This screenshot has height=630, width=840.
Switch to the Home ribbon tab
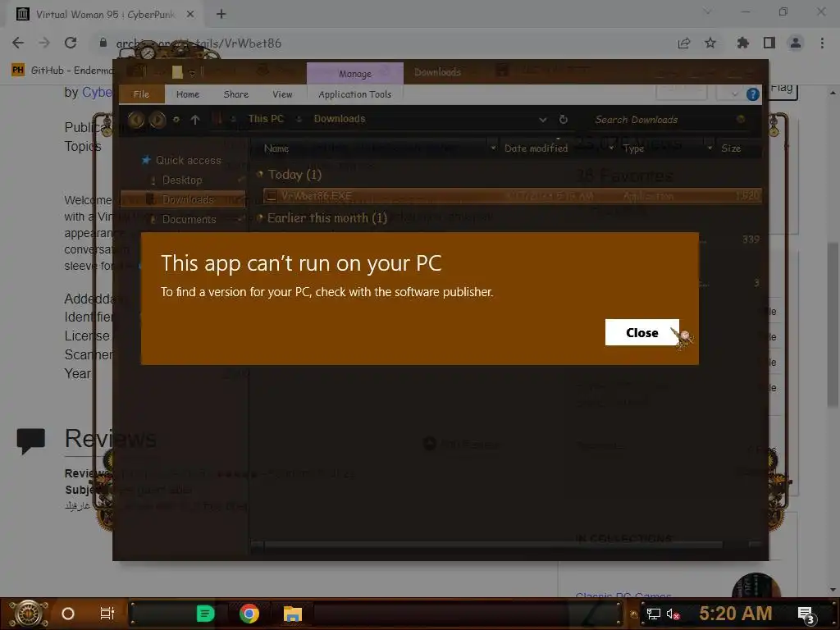point(188,94)
